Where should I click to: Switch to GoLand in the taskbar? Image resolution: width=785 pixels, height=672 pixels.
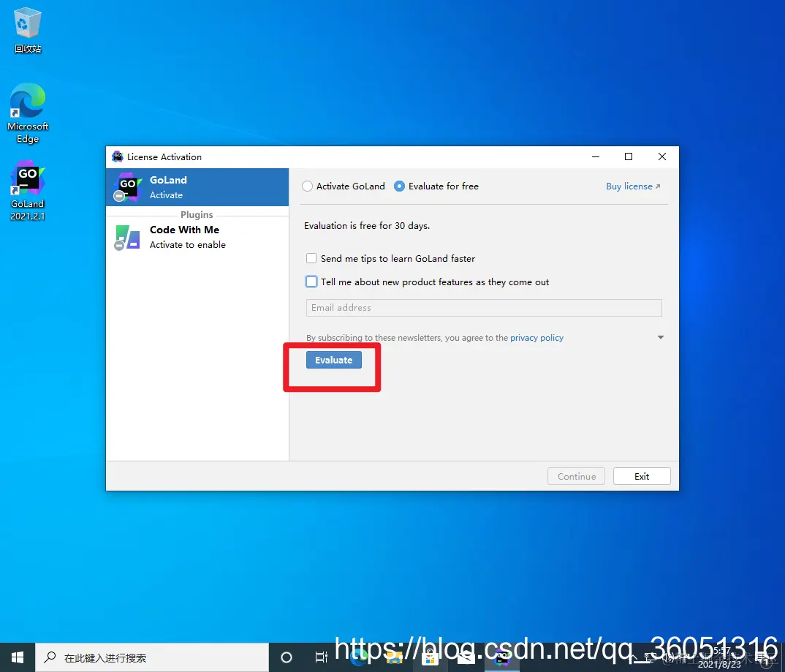pyautogui.click(x=501, y=658)
